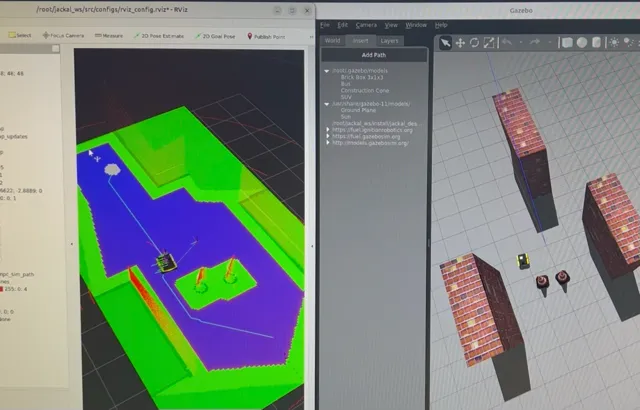Choose the Focus Camera tool in RViz
Screen dimensions: 640x410
pyautogui.click(x=64, y=35)
